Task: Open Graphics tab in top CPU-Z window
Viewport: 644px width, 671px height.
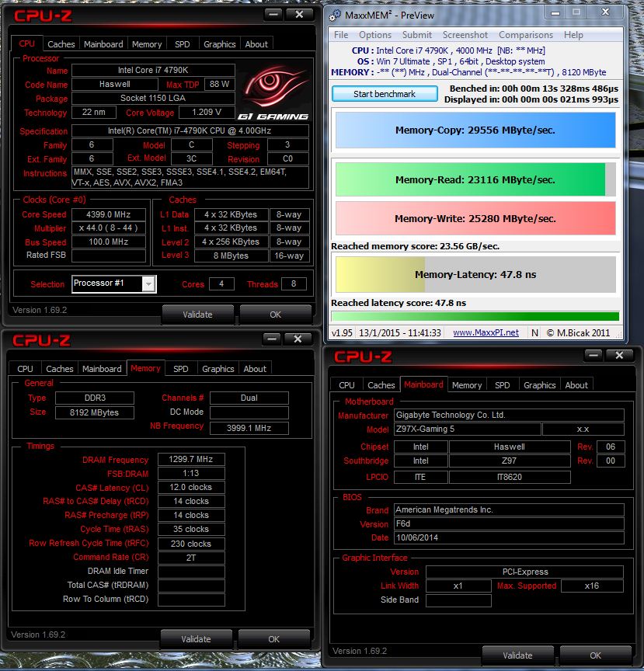Action: pyautogui.click(x=219, y=44)
